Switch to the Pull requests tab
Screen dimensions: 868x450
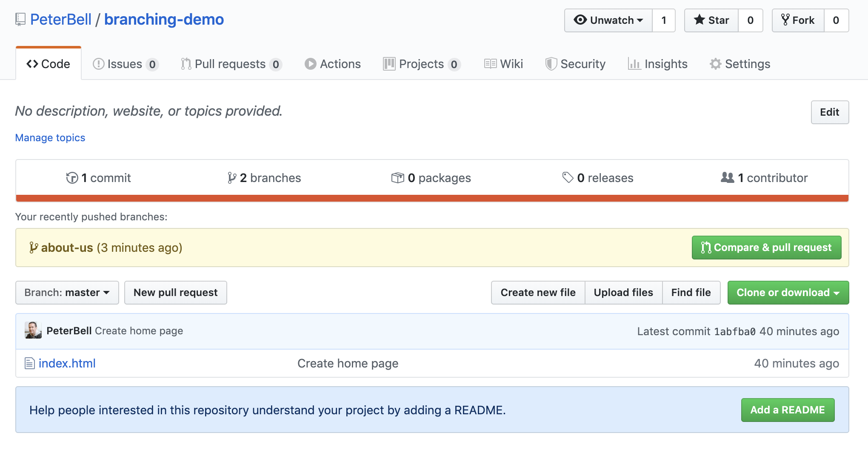coord(231,64)
